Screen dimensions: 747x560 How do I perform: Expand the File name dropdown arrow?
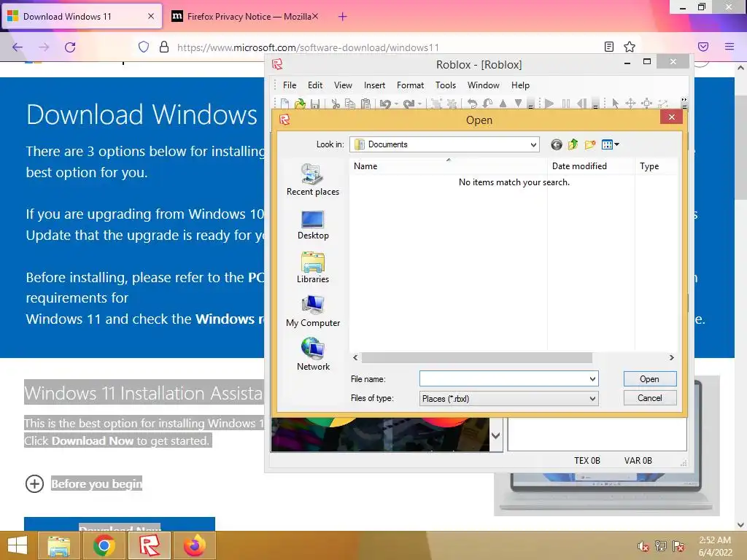tap(592, 379)
